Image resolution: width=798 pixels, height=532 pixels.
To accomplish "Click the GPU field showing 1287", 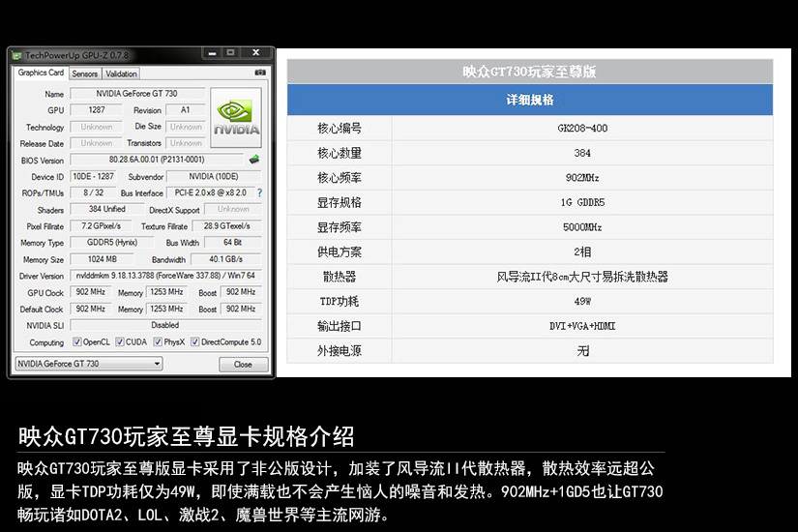I will (x=96, y=110).
